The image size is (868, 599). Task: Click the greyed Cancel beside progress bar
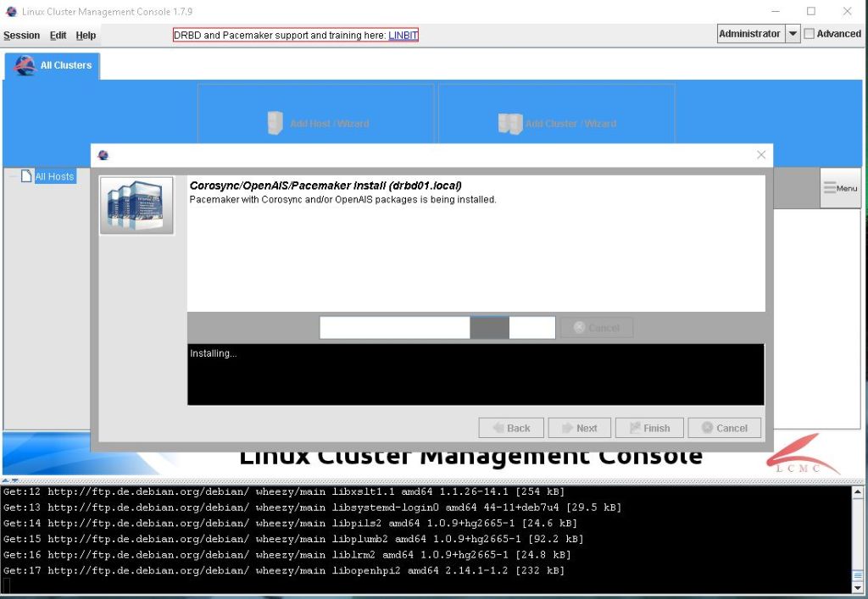pyautogui.click(x=596, y=327)
